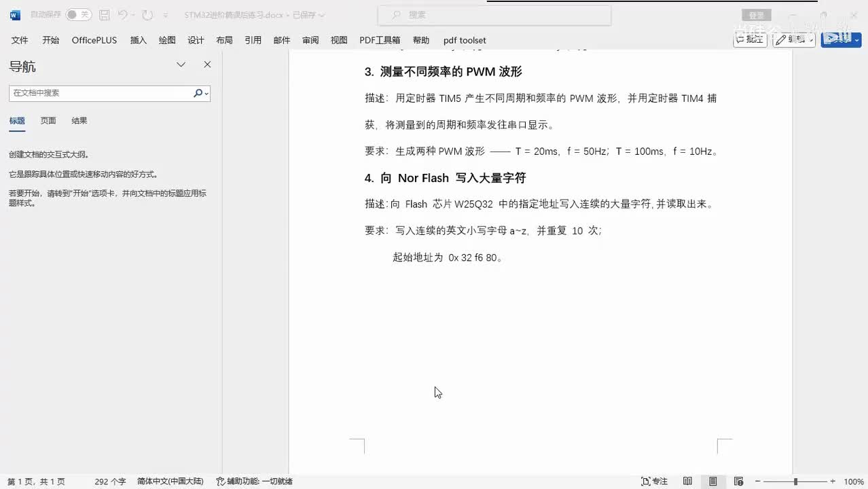Click the 登录 sign-in button

(x=756, y=15)
